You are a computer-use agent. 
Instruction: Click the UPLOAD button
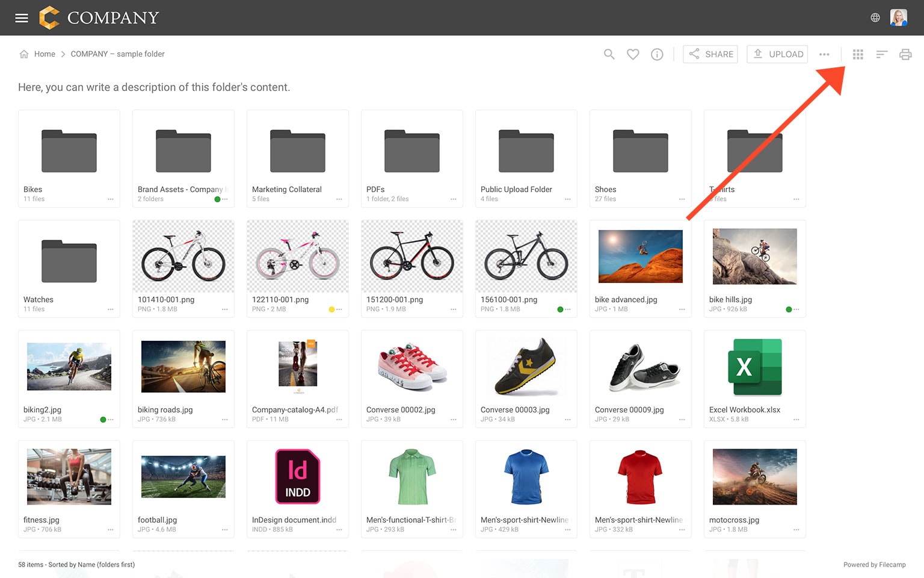coord(777,54)
